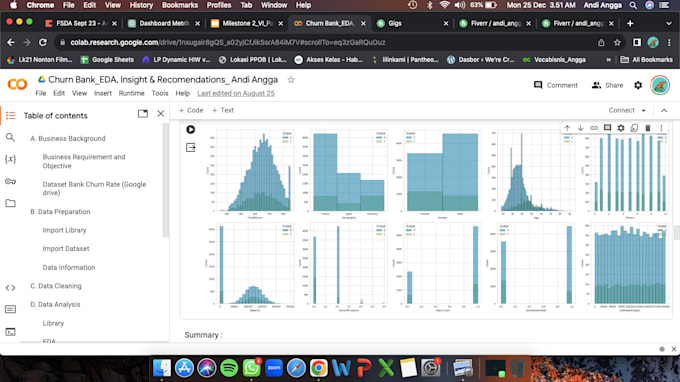This screenshot has height=382, width=680.
Task: Open the Table of contents sidebar icon
Action: 10,115
